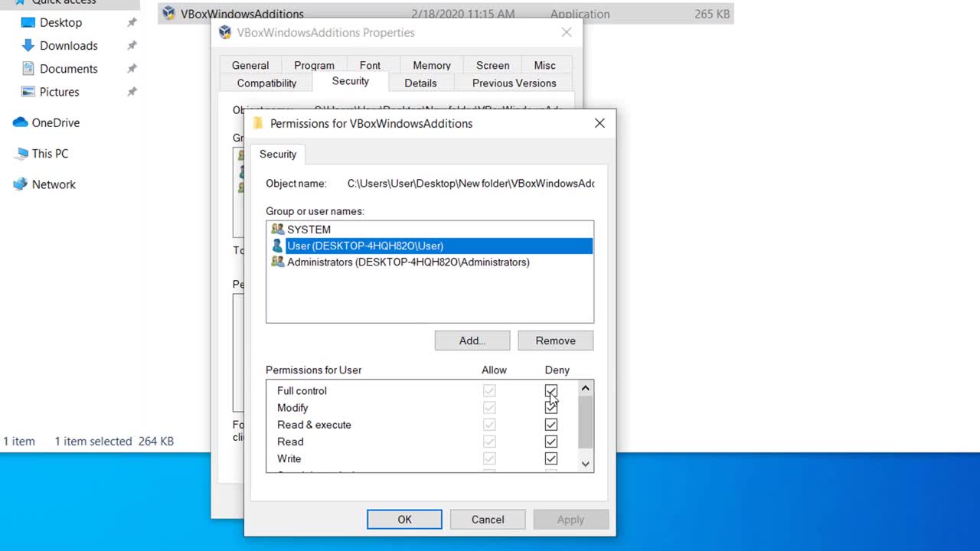Click the Documents icon in Quick access
Screen dimensions: 980x551
tap(28, 69)
